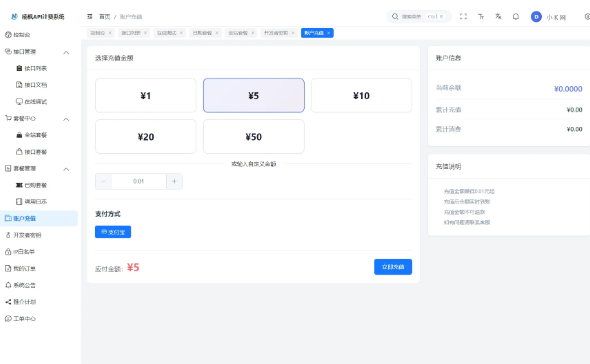
Task: Open the share-icon promotion plan item
Action: (8, 302)
